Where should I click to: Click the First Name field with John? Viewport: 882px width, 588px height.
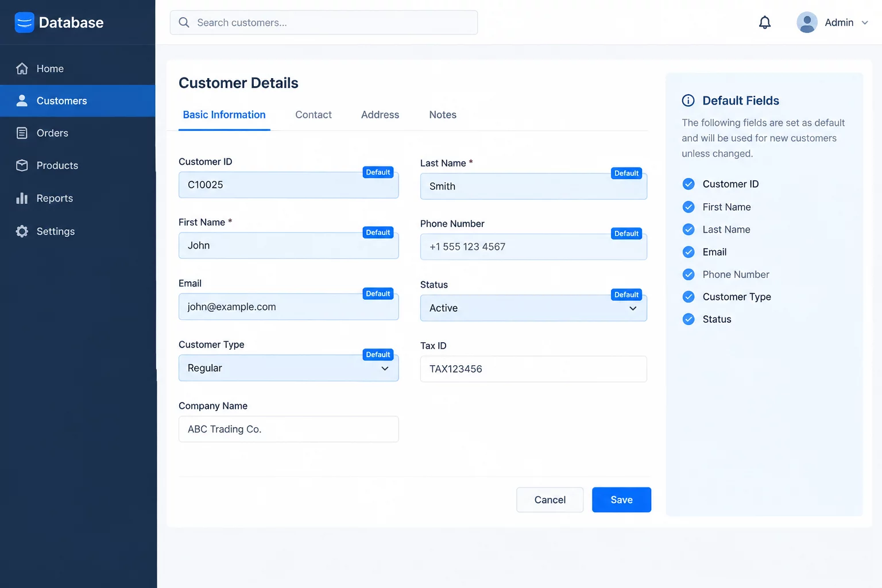(x=288, y=246)
